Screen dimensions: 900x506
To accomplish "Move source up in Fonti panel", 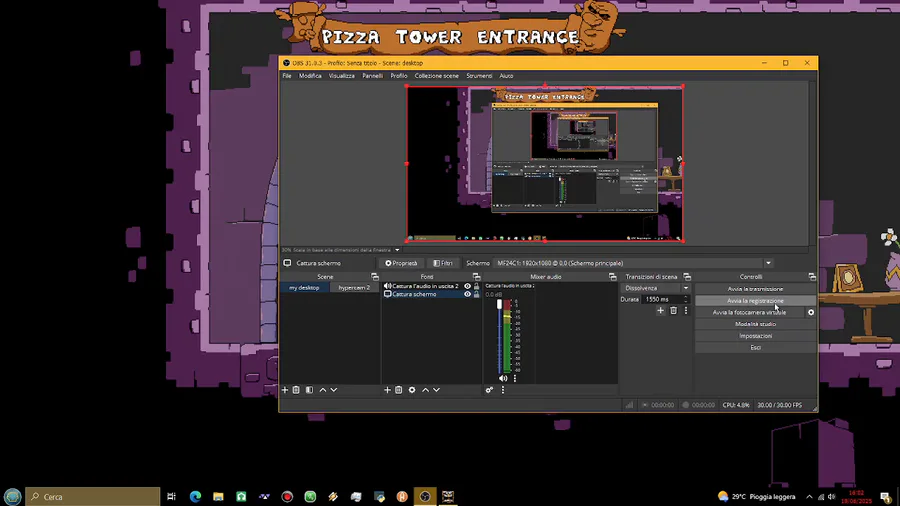I will click(425, 390).
